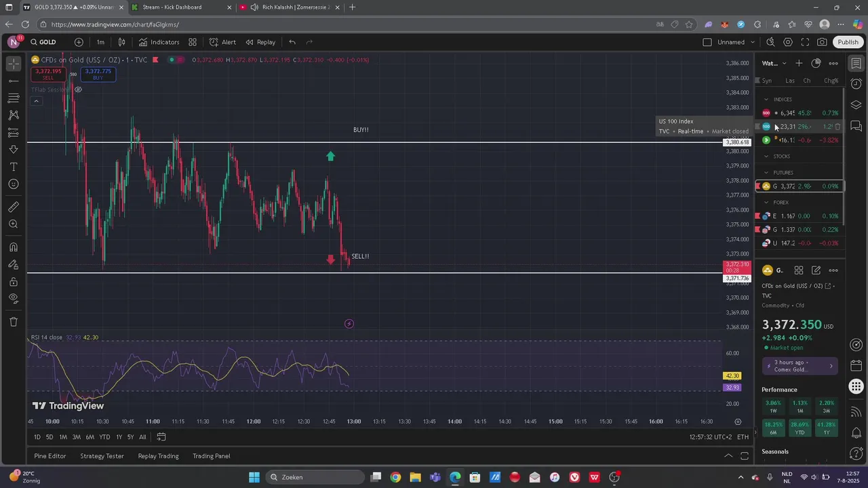868x488 pixels.
Task: Expand the bottom panel chevron
Action: click(x=728, y=456)
